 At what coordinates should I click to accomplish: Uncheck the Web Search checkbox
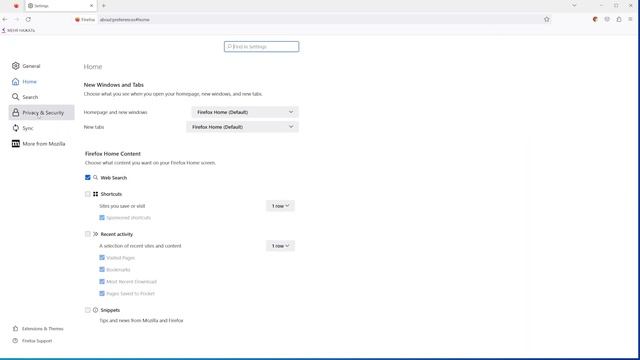(88, 178)
